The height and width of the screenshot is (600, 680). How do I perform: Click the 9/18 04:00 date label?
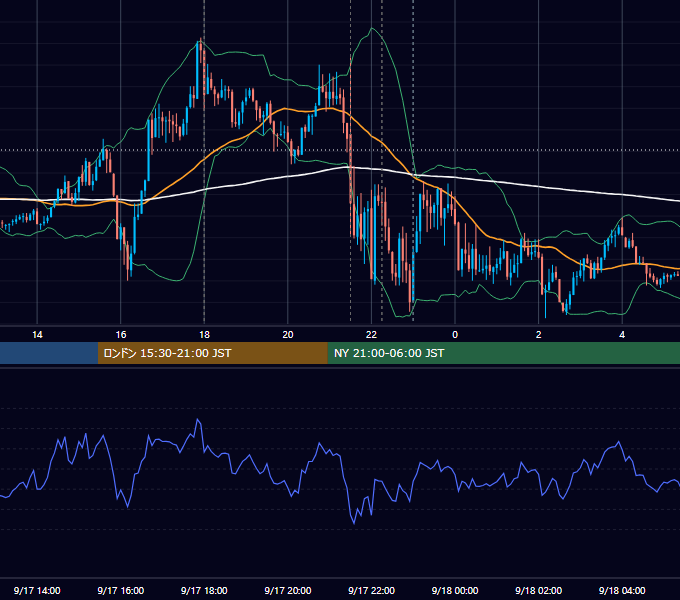(622, 590)
